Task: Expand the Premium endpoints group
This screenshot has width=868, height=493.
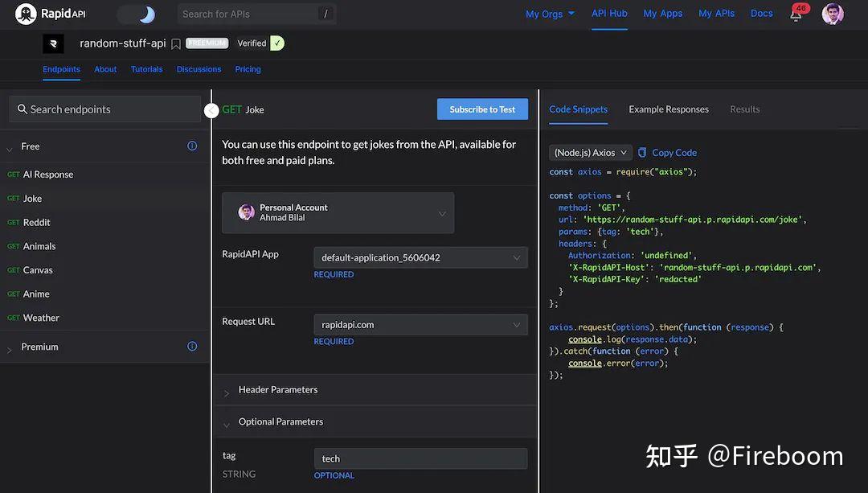Action: pos(10,350)
